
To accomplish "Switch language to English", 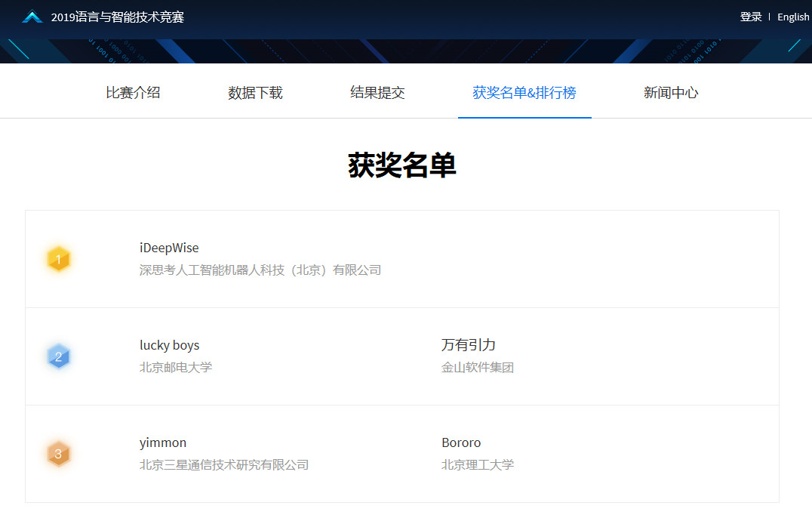I will pos(793,17).
